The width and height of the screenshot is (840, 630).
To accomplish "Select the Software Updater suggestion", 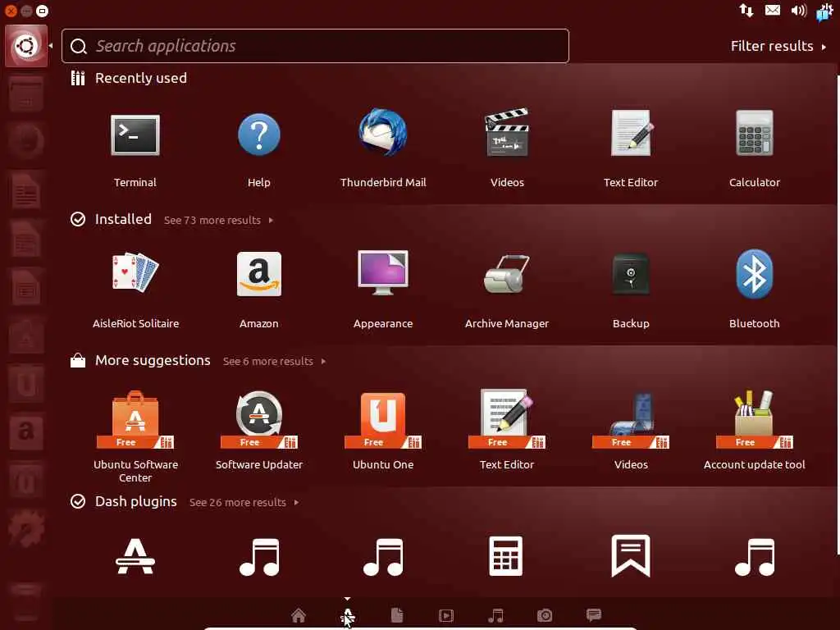I will pyautogui.click(x=258, y=419).
